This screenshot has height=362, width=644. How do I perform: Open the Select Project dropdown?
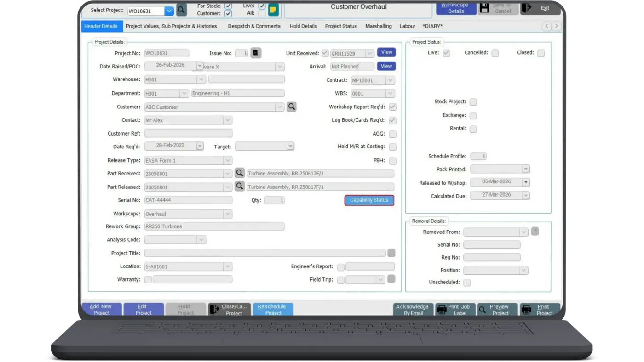(x=169, y=11)
